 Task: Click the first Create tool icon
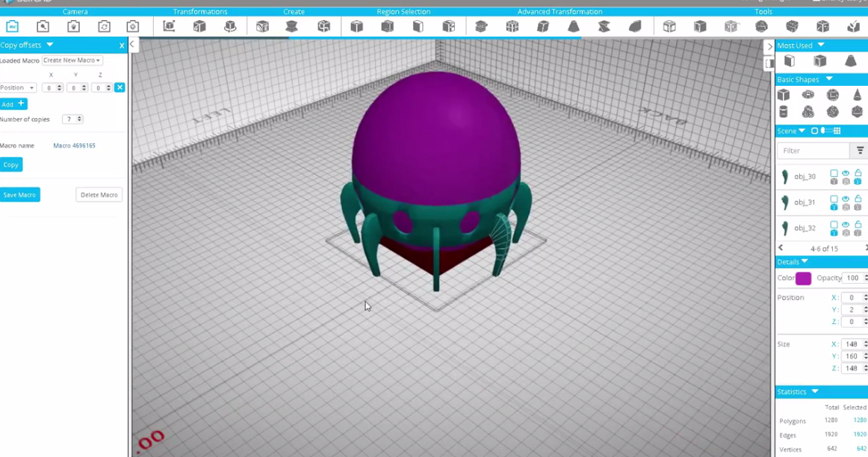(x=262, y=26)
